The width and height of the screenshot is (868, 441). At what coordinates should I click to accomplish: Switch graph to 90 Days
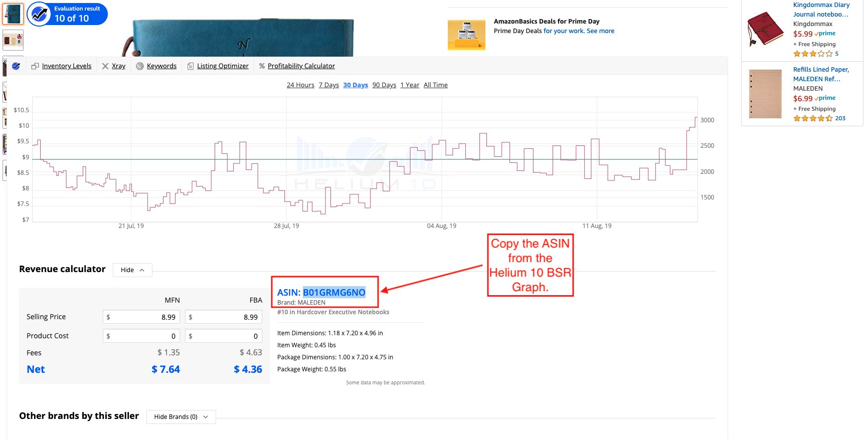pyautogui.click(x=384, y=85)
